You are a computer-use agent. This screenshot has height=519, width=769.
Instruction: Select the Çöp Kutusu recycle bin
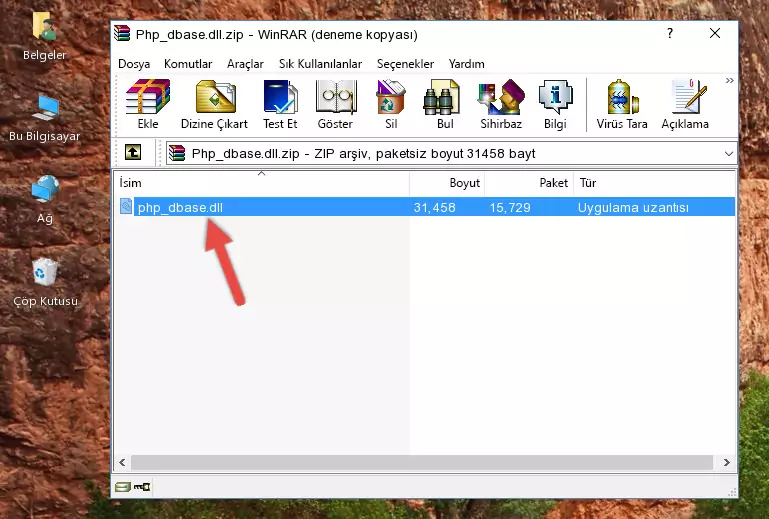click(45, 283)
